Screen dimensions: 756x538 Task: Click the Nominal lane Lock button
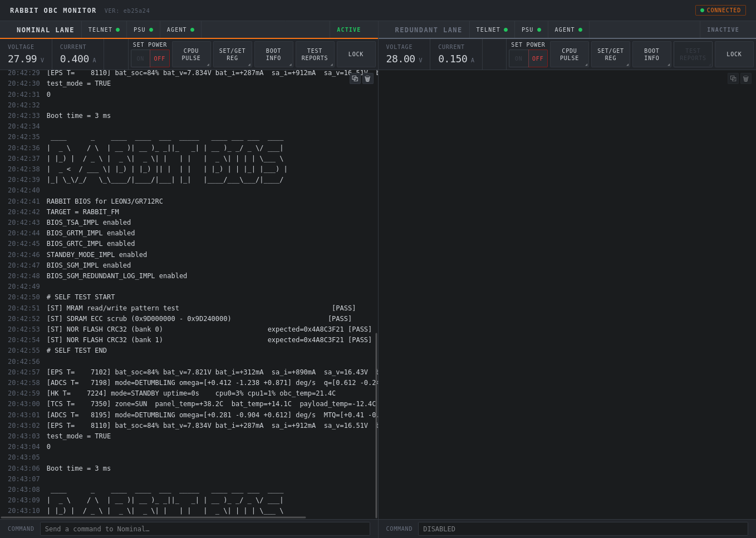pos(356,55)
